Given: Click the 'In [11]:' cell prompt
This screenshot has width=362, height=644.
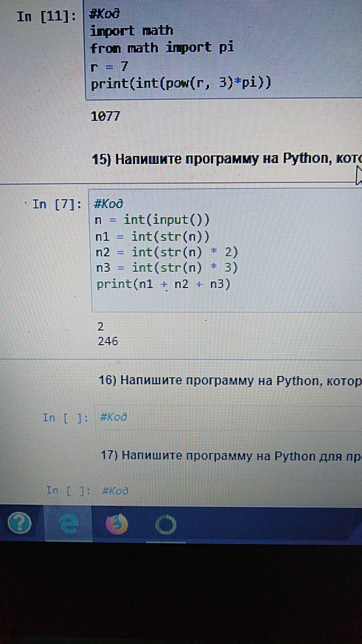Looking at the screenshot, I should click(47, 17).
